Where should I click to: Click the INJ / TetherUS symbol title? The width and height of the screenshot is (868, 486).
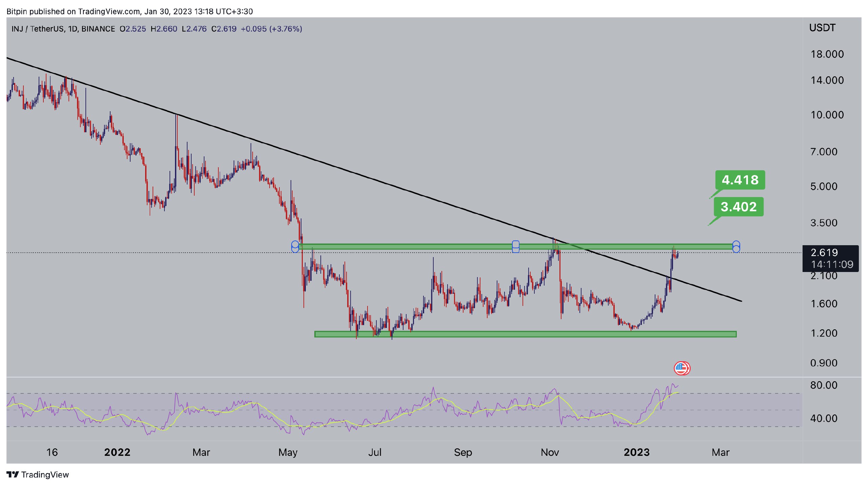click(x=37, y=29)
